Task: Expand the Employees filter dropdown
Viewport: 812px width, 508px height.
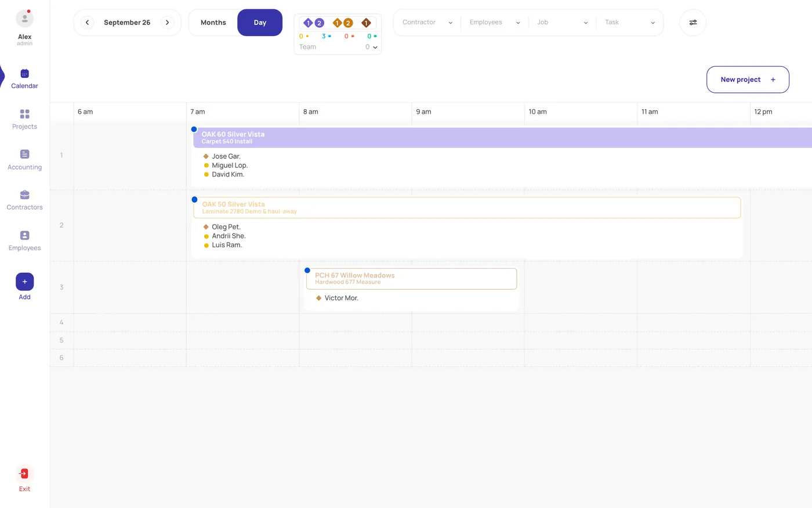Action: click(x=495, y=23)
